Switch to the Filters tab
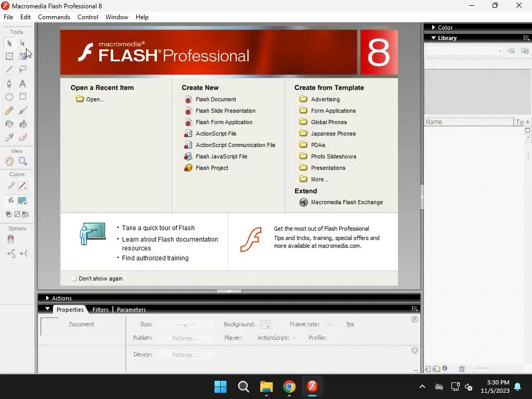This screenshot has width=532, height=399. pos(100,310)
